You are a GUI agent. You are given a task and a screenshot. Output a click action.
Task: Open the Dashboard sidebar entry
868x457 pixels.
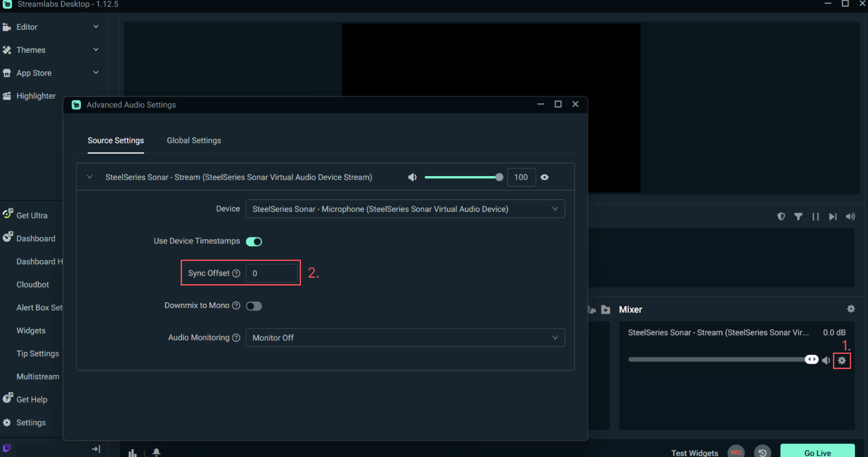point(36,238)
